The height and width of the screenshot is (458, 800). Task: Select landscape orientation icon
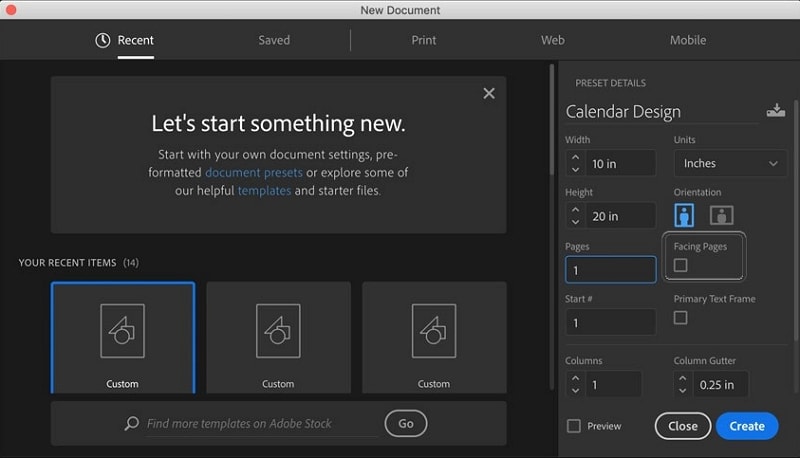point(721,215)
